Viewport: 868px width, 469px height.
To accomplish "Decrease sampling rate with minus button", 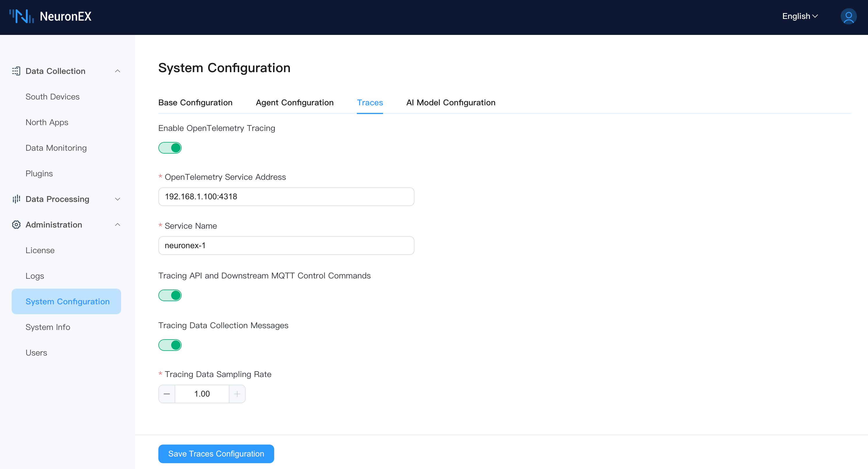I will [x=167, y=394].
